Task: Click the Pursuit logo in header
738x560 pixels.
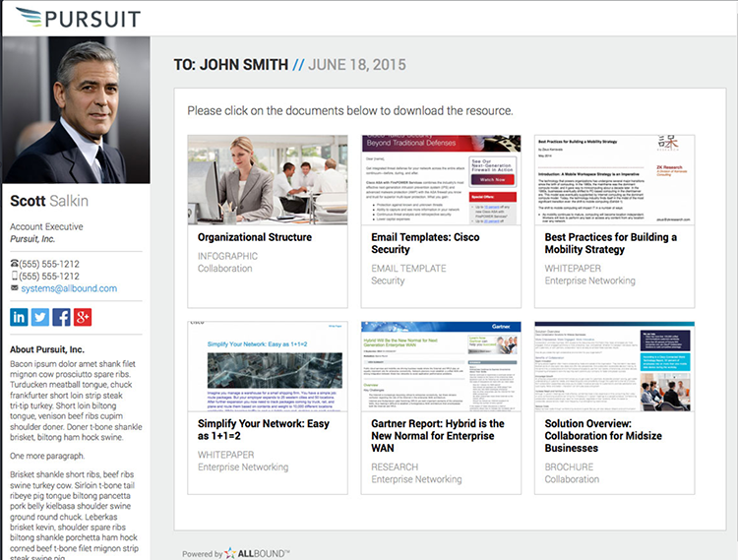Action: [78, 18]
